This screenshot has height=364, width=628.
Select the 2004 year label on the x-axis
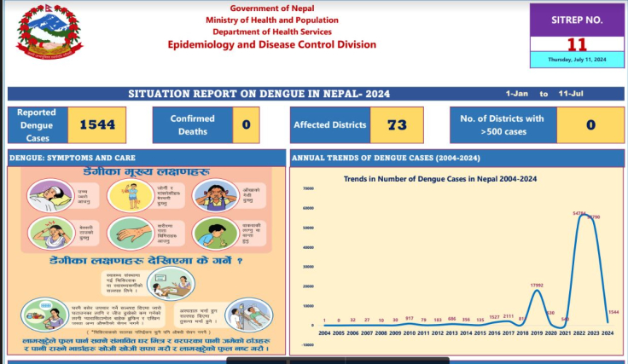click(x=324, y=332)
